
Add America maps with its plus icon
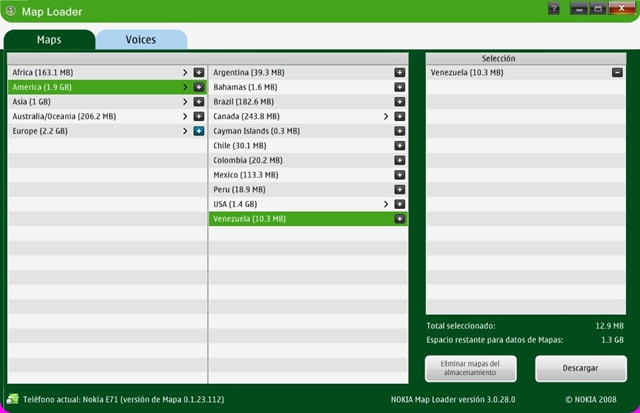199,87
